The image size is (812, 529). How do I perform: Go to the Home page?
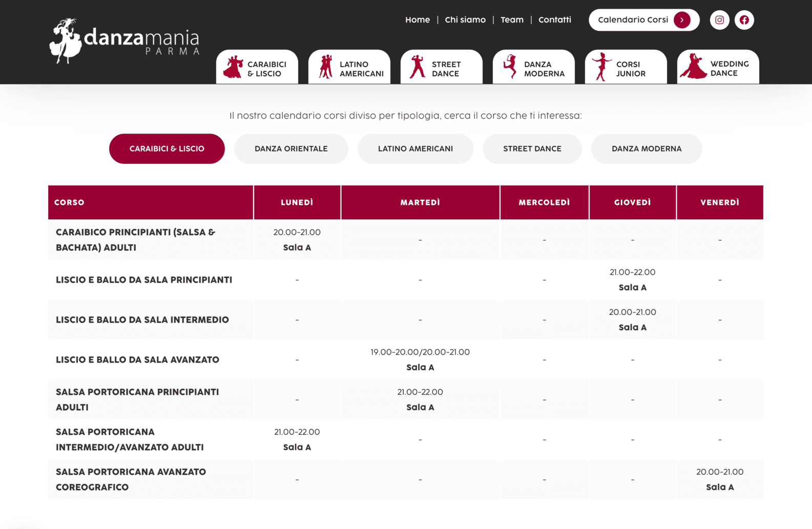pyautogui.click(x=417, y=20)
